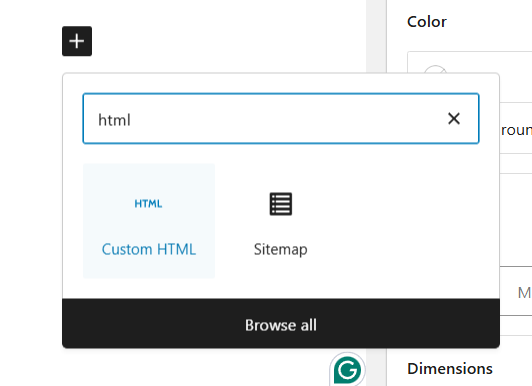Focus the block search field containing html
Screen dimensions: 532x386
(x=281, y=119)
